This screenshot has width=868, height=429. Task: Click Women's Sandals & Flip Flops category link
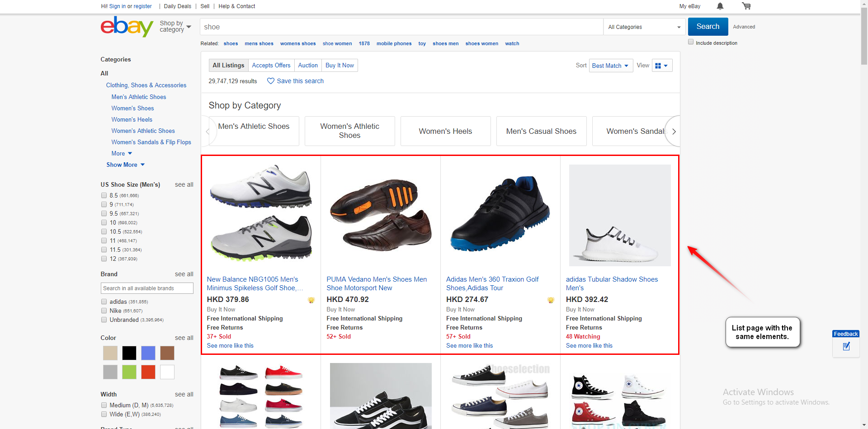point(151,142)
